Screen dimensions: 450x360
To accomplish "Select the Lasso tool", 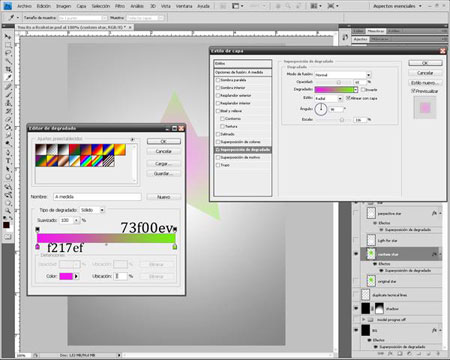I will click(7, 53).
